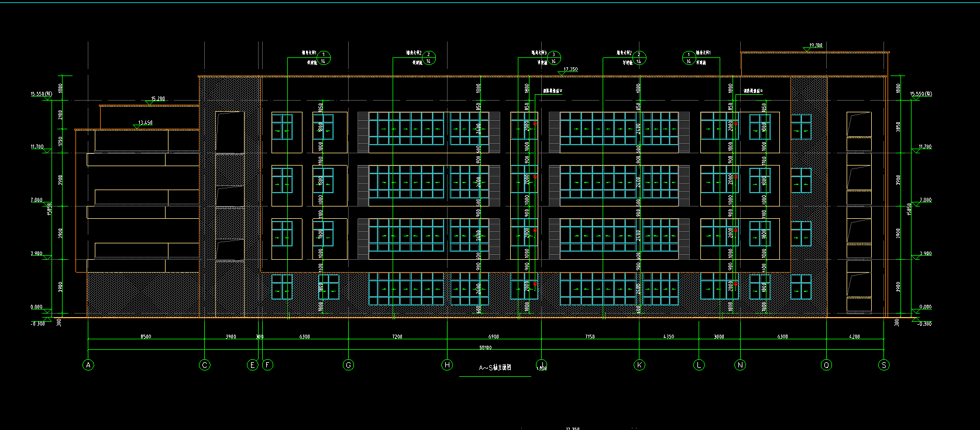The height and width of the screenshot is (430, 980).
Task: Select the detail callout circle numbered 3/14
Action: 554,58
